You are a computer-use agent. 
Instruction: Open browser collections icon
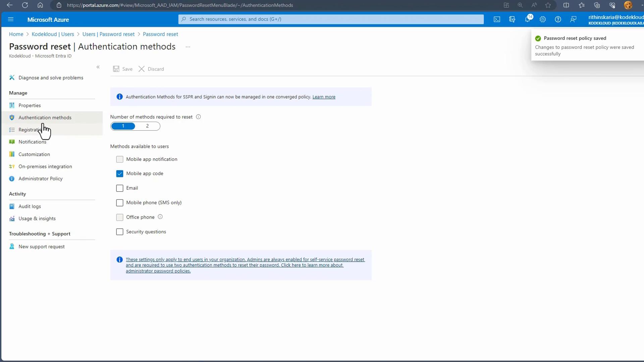click(597, 5)
